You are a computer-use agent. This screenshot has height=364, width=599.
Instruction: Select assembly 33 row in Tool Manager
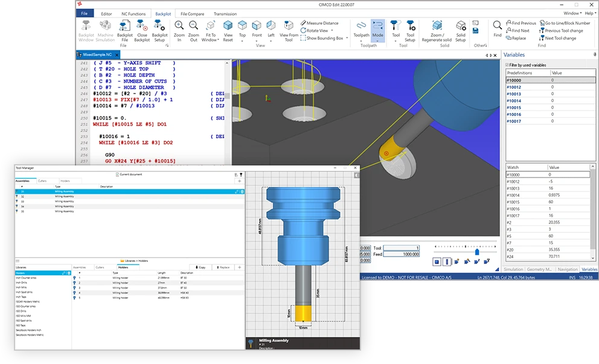129,201
